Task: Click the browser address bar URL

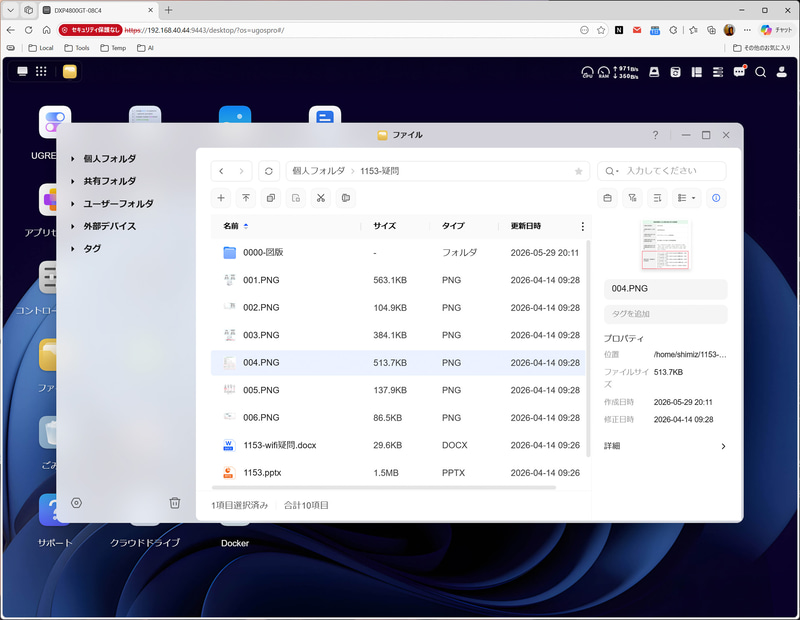Action: click(x=205, y=30)
